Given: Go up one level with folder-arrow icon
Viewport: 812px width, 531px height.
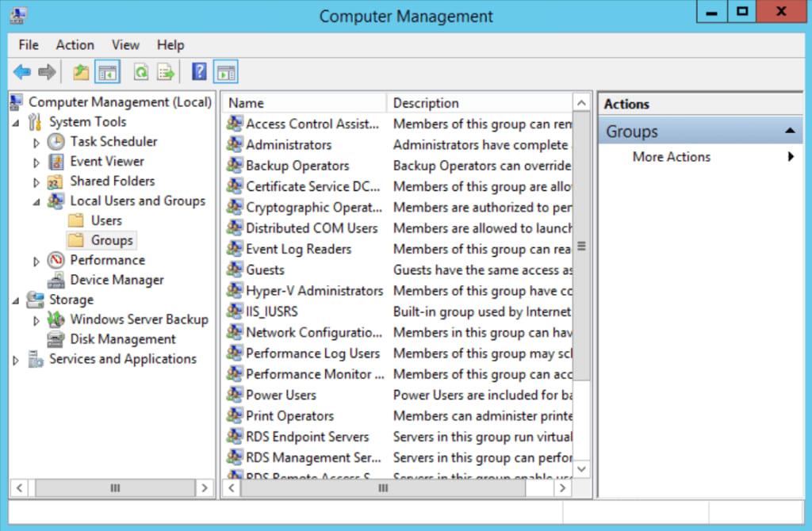Looking at the screenshot, I should coord(81,72).
